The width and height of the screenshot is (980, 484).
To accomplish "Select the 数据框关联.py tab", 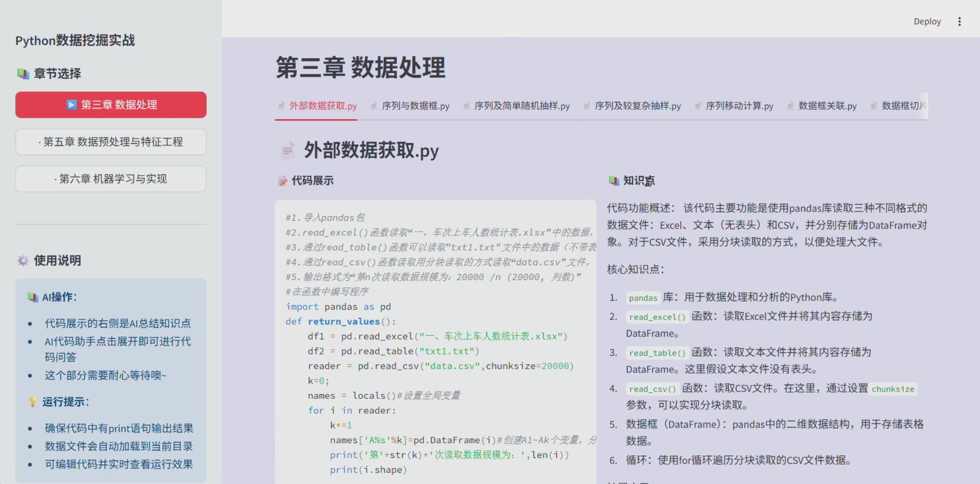I will (x=827, y=106).
